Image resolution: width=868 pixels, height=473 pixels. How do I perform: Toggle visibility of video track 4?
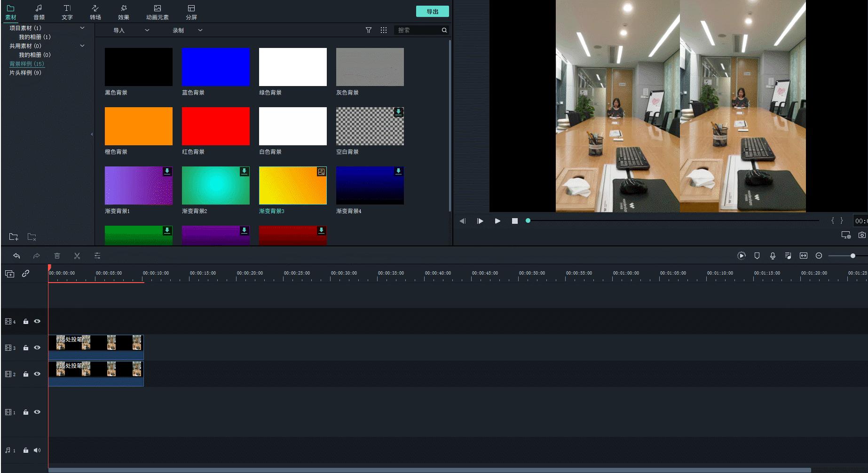click(x=37, y=322)
